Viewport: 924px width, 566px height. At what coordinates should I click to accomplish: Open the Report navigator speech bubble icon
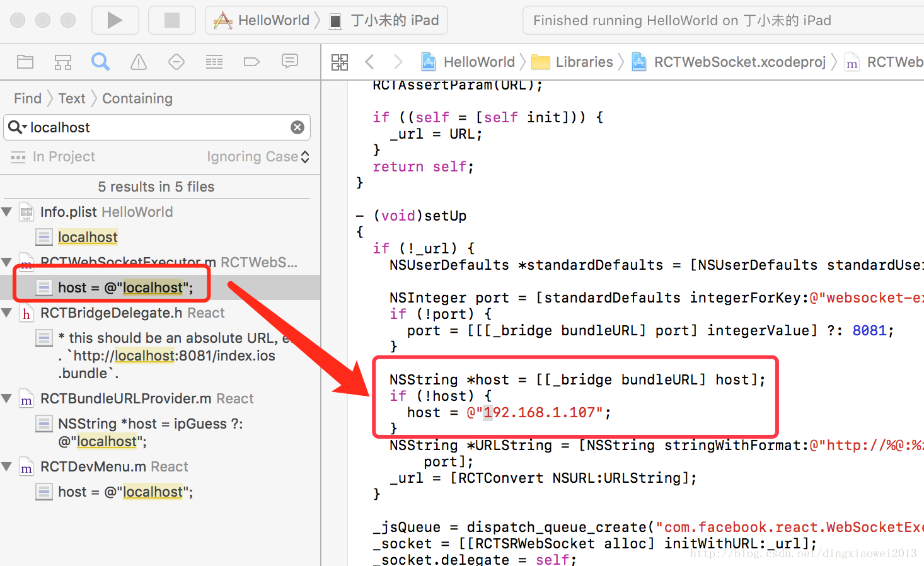click(290, 61)
